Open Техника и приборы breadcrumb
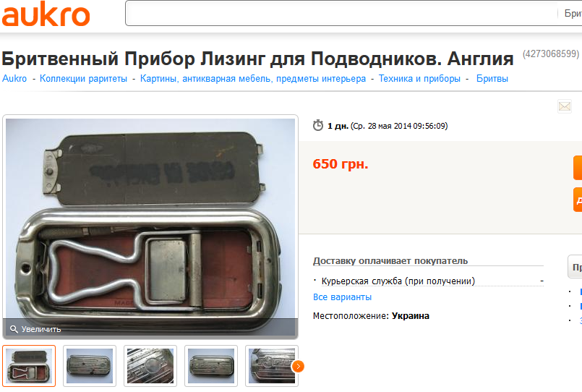Image resolution: width=582 pixels, height=392 pixels. click(x=419, y=79)
